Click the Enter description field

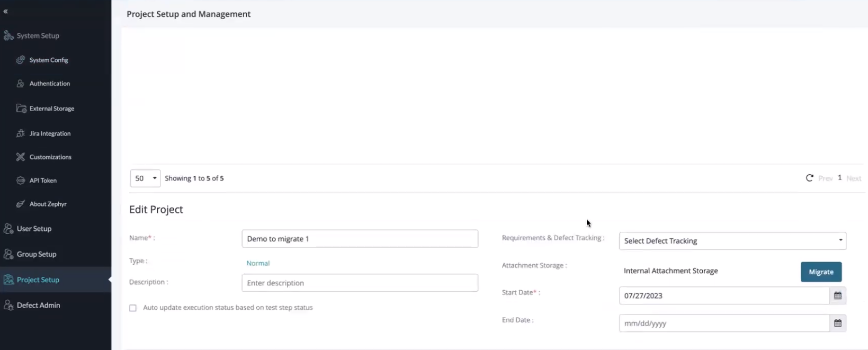(360, 283)
